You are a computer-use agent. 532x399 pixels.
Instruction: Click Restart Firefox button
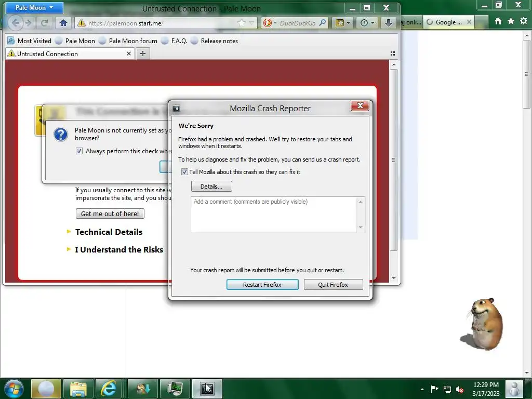262,285
